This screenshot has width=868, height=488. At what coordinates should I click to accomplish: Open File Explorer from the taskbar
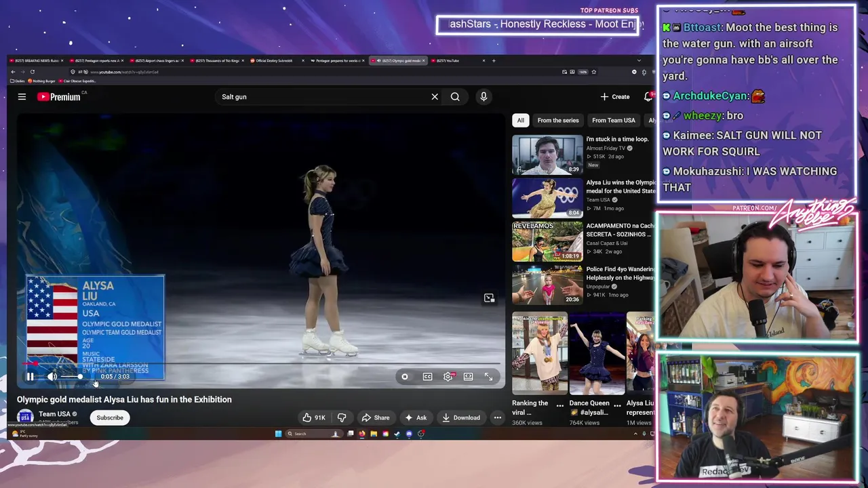click(x=374, y=434)
